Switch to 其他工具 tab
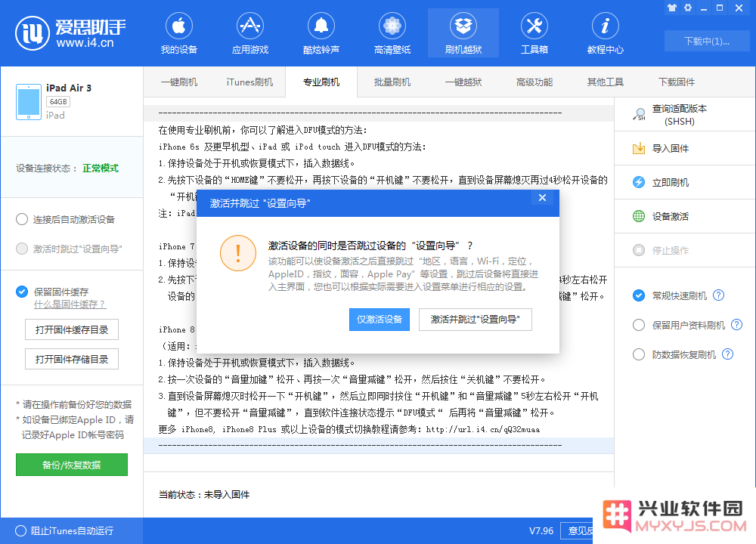Screen dimensions: 756x544 pyautogui.click(x=605, y=82)
